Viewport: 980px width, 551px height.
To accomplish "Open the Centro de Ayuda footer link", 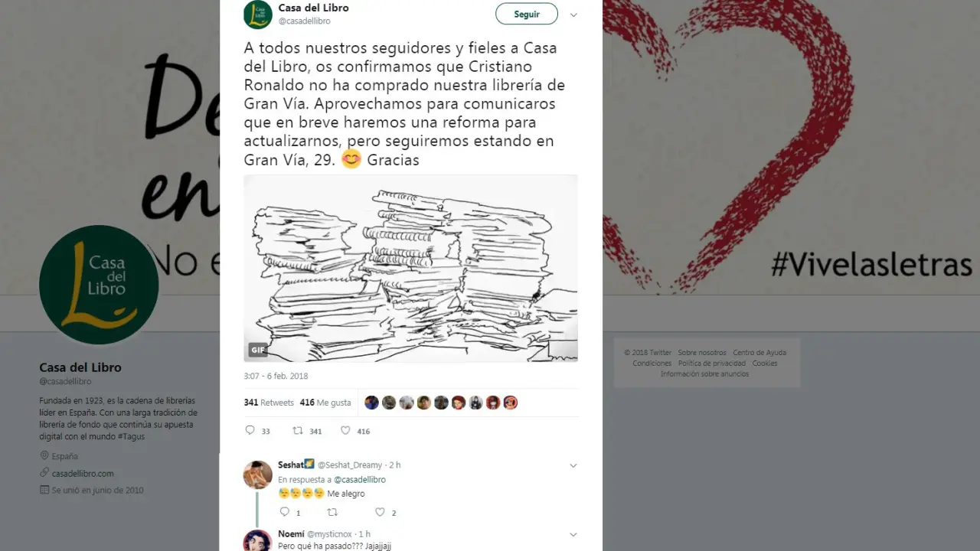I will coord(759,353).
